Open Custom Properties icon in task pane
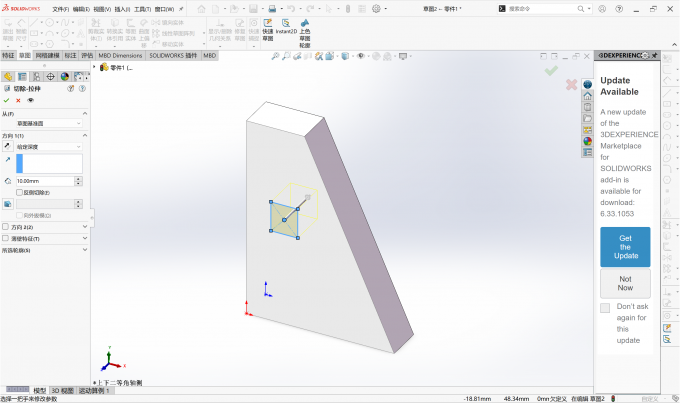 click(x=587, y=152)
